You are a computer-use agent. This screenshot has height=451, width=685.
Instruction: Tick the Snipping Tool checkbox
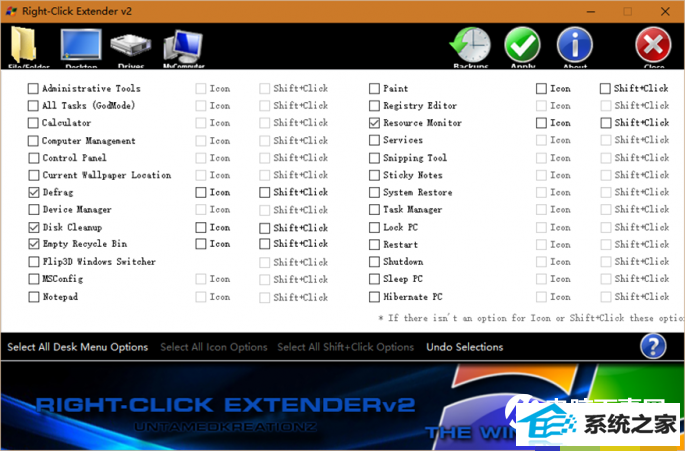(x=374, y=158)
